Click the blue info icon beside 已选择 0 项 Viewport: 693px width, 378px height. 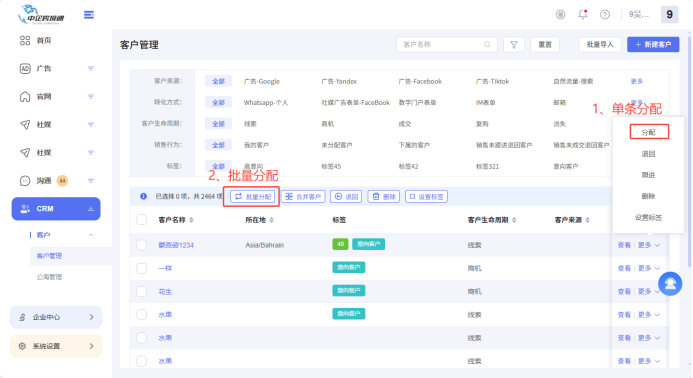point(143,196)
